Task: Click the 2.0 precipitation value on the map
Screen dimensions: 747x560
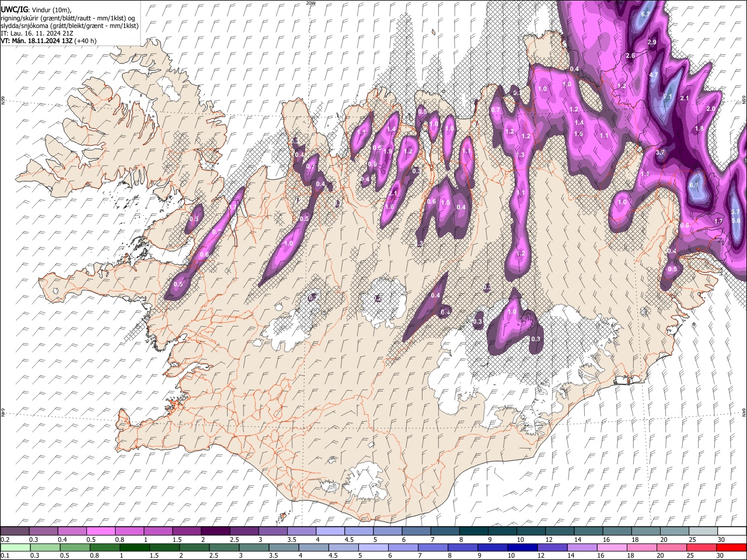Action: (x=711, y=109)
